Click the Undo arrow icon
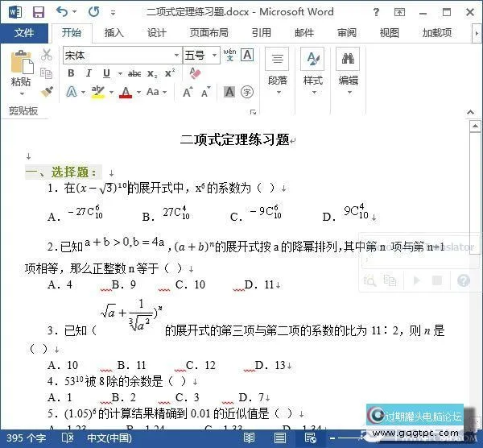The height and width of the screenshot is (448, 483). 63,11
